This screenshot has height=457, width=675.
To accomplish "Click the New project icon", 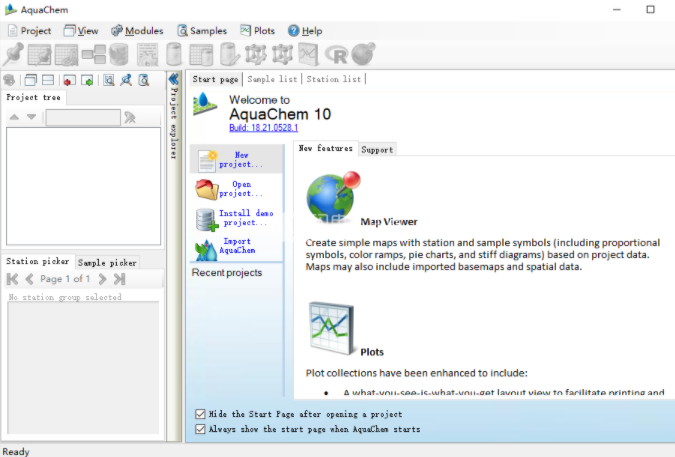I will 207,160.
